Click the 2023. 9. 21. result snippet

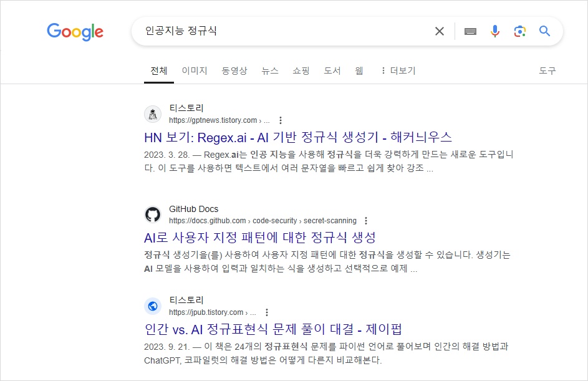coord(326,353)
